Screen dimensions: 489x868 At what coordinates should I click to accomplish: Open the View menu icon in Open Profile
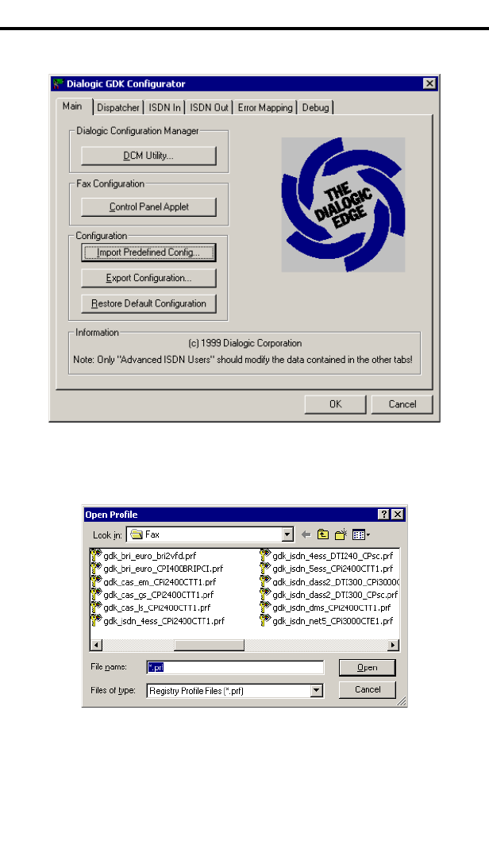(x=360, y=534)
